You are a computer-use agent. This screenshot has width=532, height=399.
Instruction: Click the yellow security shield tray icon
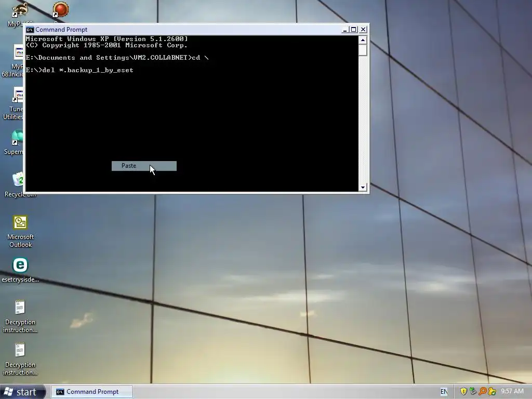[x=463, y=392]
